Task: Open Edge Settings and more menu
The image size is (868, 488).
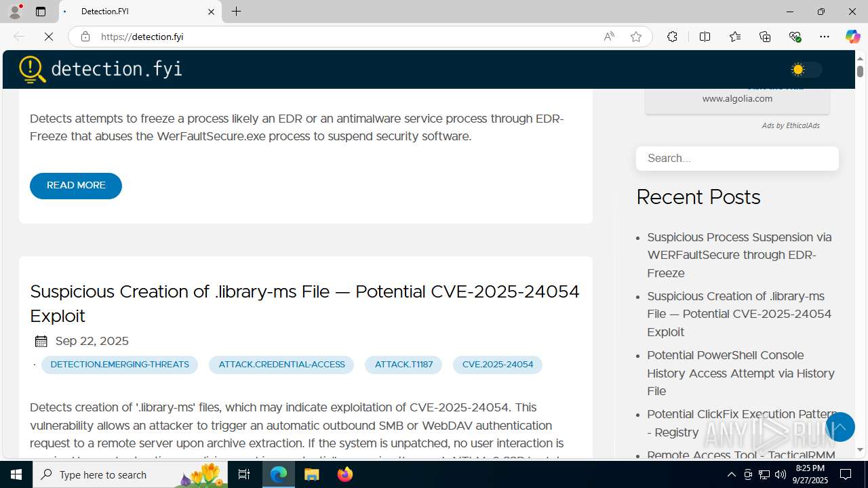Action: [825, 37]
